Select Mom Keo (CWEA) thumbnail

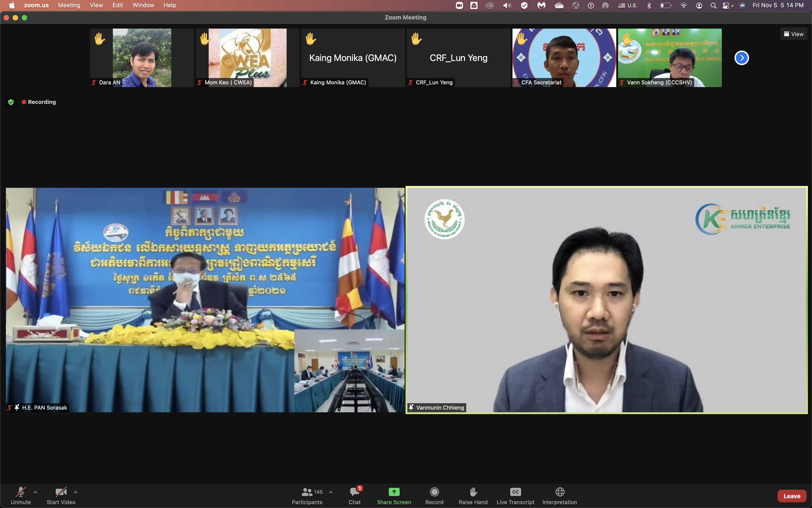coord(248,58)
